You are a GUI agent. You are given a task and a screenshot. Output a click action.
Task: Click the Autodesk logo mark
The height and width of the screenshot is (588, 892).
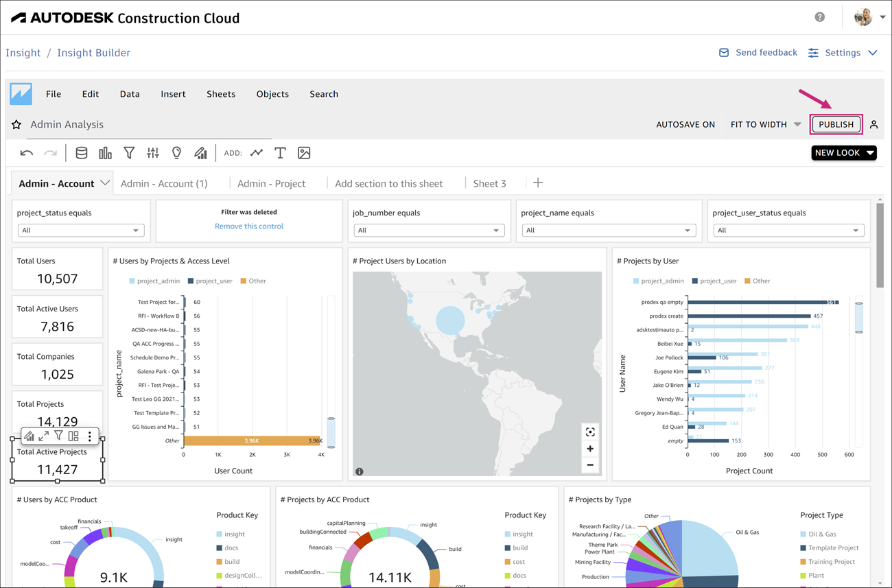19,18
